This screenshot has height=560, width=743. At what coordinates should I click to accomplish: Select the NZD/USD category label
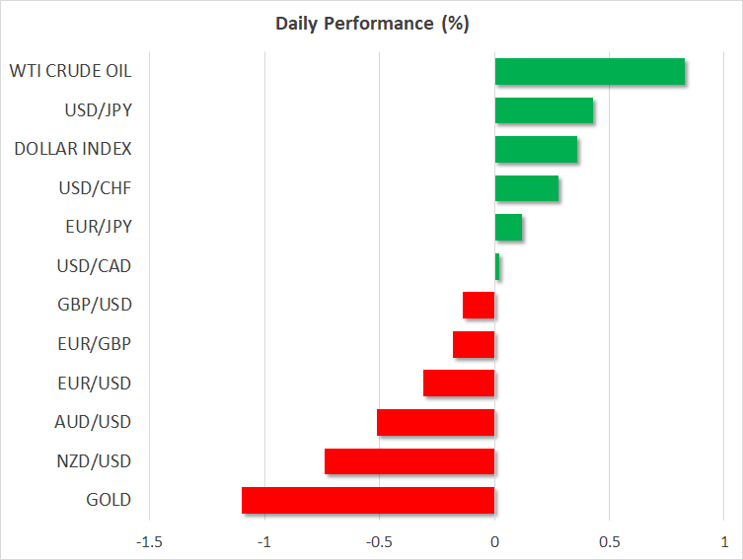click(x=94, y=461)
